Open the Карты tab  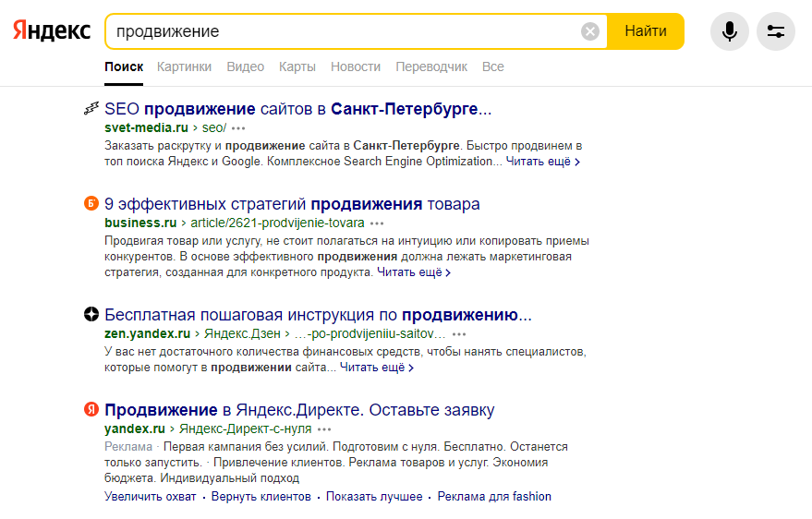pyautogui.click(x=297, y=66)
